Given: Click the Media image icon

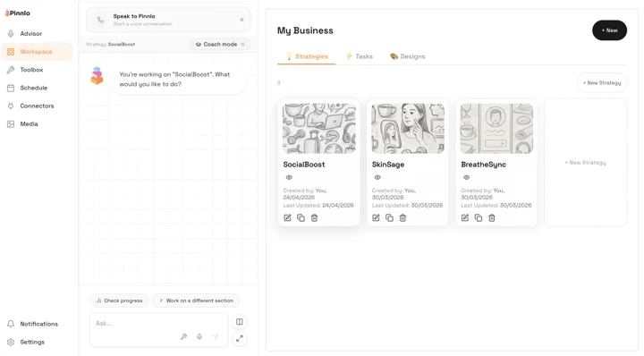Looking at the screenshot, I should pyautogui.click(x=11, y=124).
